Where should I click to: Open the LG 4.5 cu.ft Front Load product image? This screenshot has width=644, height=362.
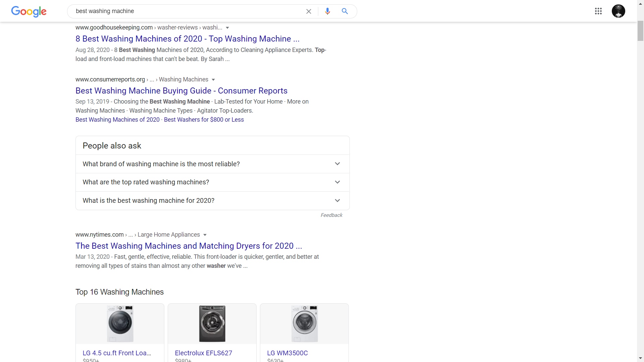(120, 323)
